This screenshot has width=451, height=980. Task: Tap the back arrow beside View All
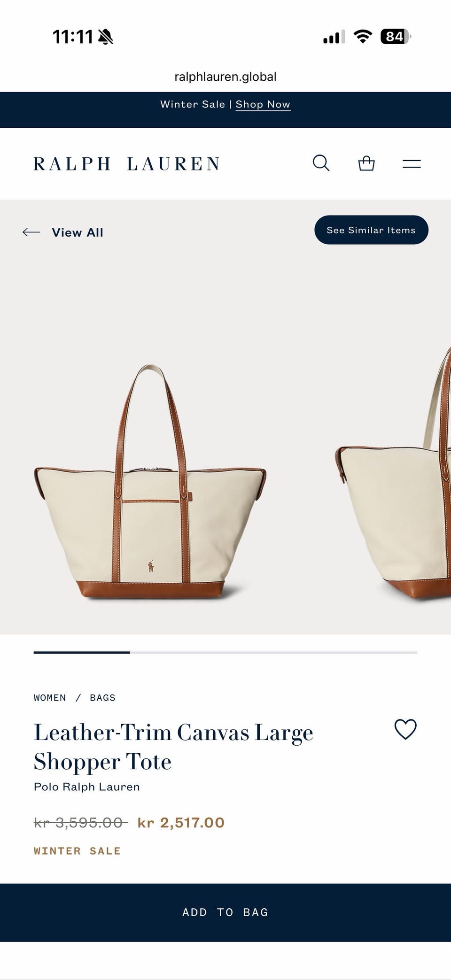(x=31, y=232)
